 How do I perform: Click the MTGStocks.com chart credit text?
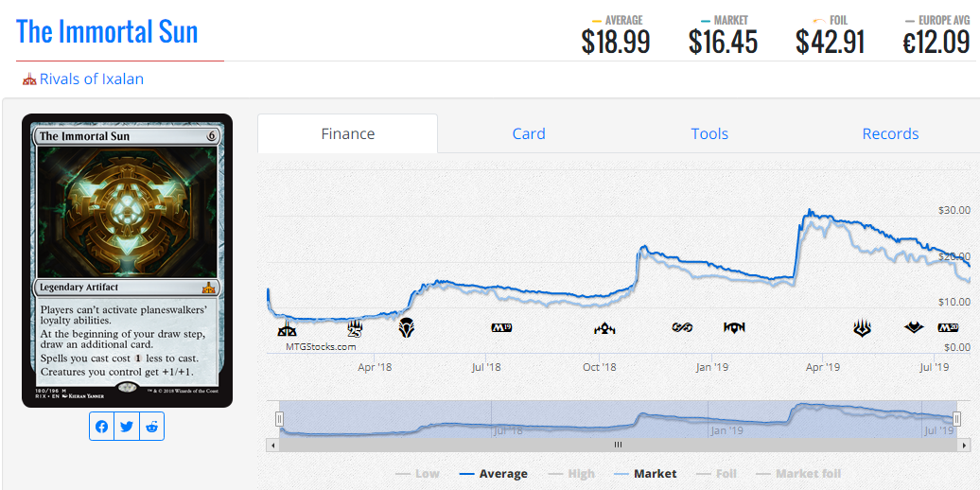point(321,346)
